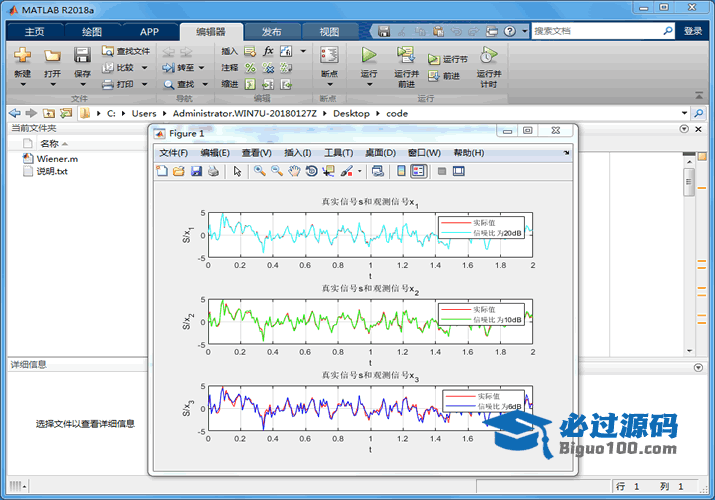The image size is (715, 500).
Task: Click the Users folder in path bar
Action: 144,113
